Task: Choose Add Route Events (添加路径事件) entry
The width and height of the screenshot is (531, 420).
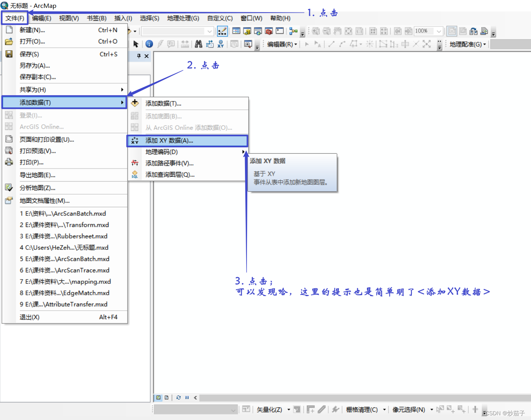Action: click(188, 163)
